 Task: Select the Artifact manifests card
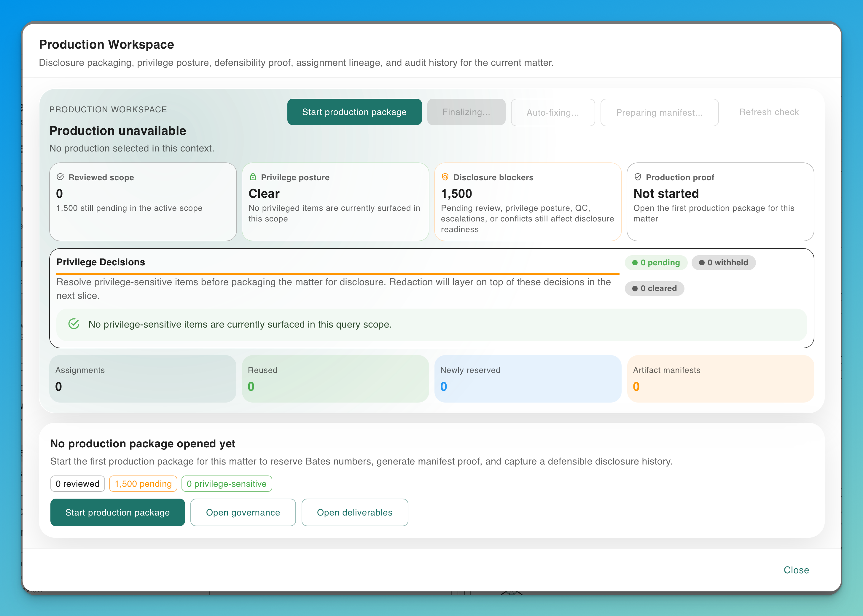tap(720, 379)
